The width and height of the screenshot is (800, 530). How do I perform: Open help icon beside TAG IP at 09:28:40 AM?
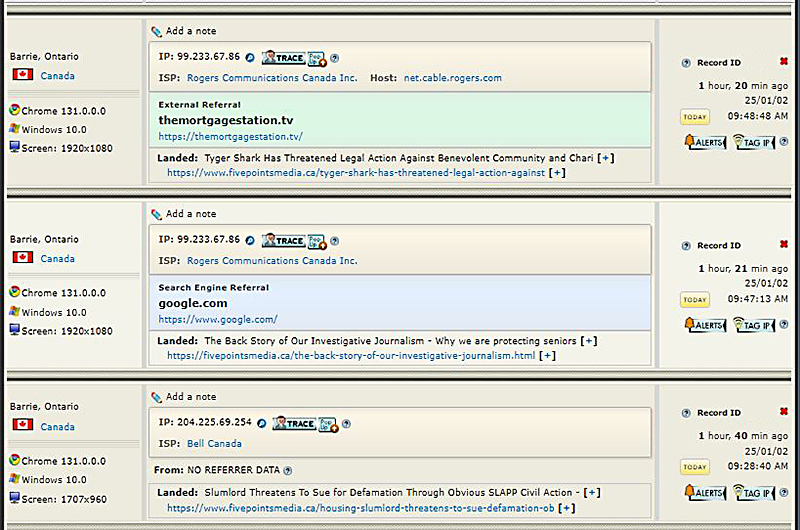click(784, 492)
